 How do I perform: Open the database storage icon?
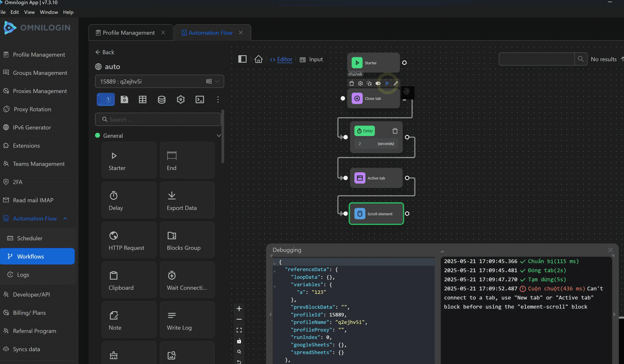(x=161, y=100)
